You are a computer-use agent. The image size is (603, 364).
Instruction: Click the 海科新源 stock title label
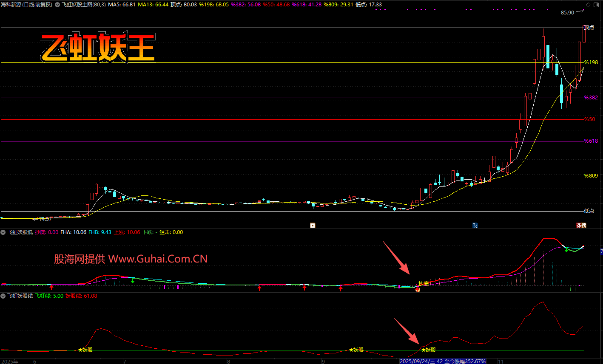coord(11,5)
